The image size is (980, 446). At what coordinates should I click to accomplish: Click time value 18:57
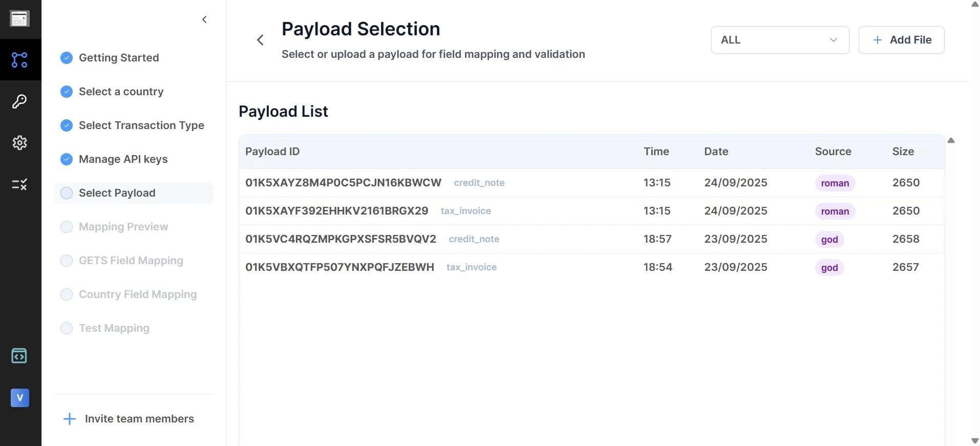click(x=657, y=239)
